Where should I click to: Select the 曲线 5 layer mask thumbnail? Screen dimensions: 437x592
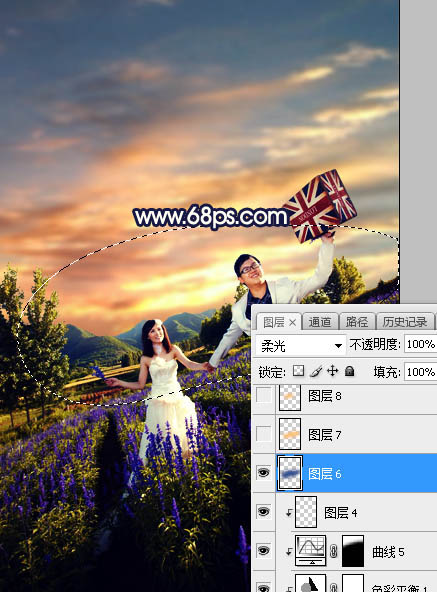tap(353, 551)
